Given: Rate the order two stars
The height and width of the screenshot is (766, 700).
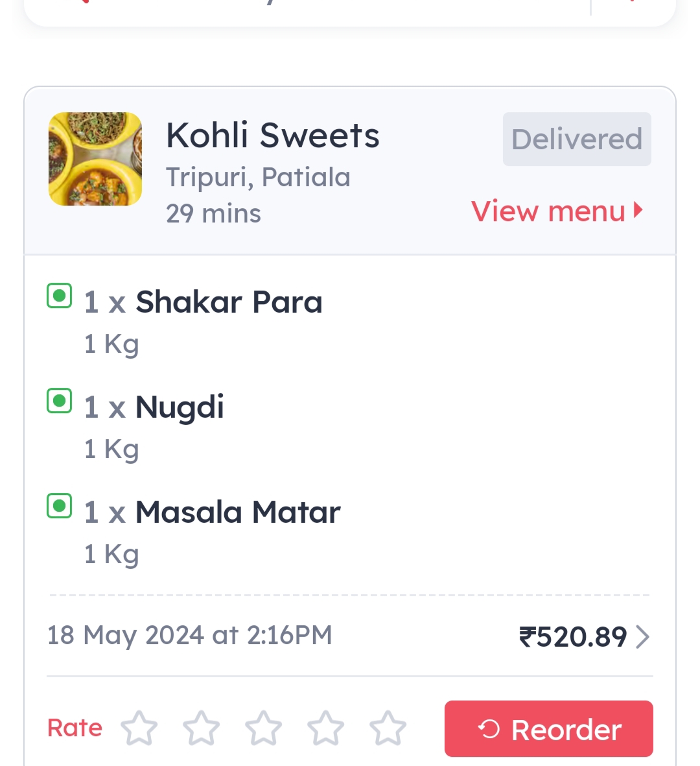Looking at the screenshot, I should pos(202,728).
